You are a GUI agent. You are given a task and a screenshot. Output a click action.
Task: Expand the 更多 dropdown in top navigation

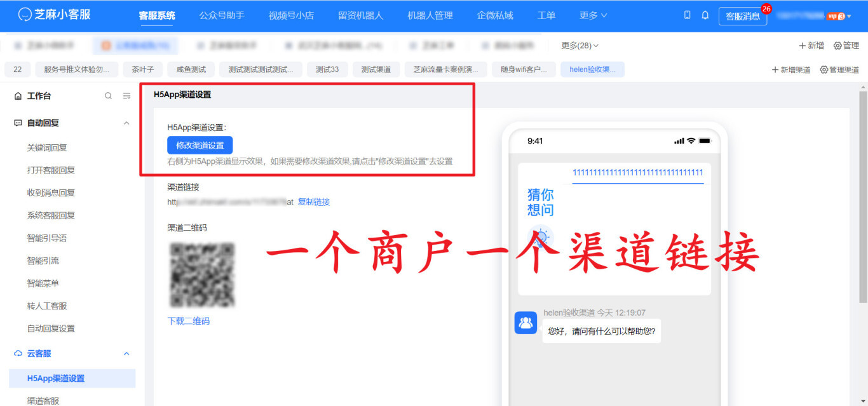click(593, 15)
